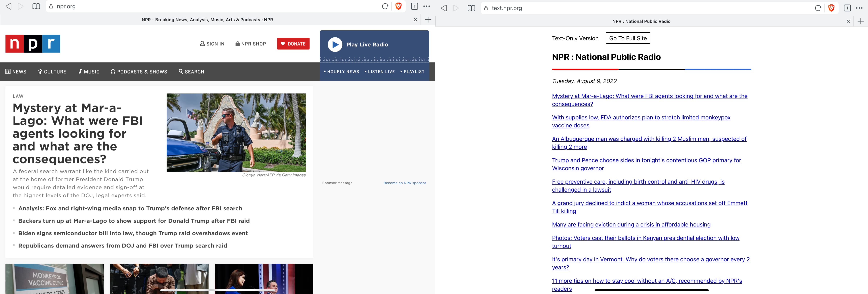Screen dimensions: 868x294
Task: Show open tabs in the npr.org window
Action: click(415, 6)
